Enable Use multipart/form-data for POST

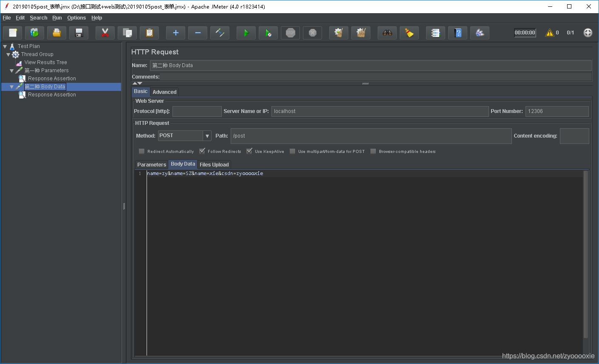click(293, 151)
